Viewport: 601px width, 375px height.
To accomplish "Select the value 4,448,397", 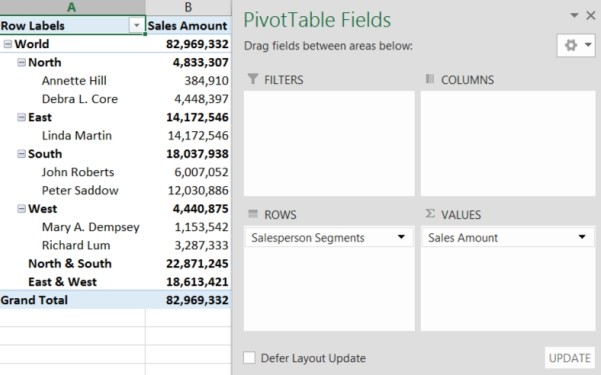I will (x=201, y=99).
